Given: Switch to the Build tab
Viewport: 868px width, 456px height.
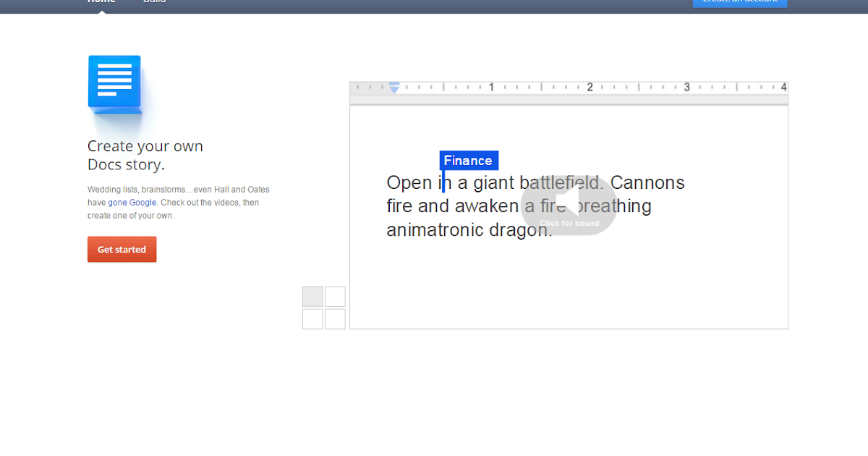Looking at the screenshot, I should coord(154,2).
